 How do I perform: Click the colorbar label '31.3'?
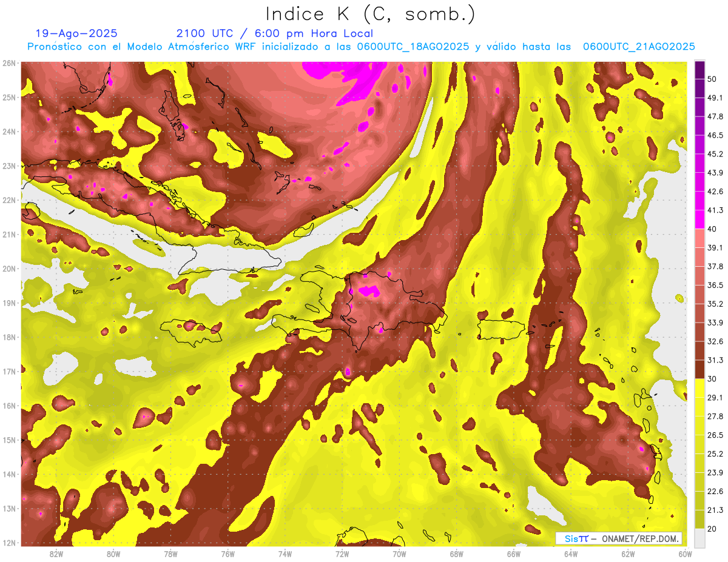(x=715, y=360)
